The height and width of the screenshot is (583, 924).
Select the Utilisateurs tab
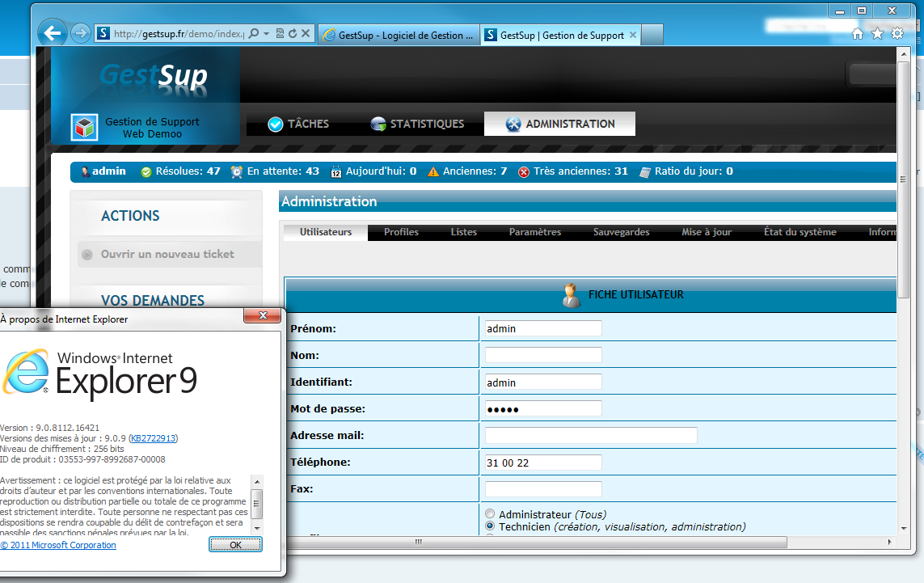[326, 232]
